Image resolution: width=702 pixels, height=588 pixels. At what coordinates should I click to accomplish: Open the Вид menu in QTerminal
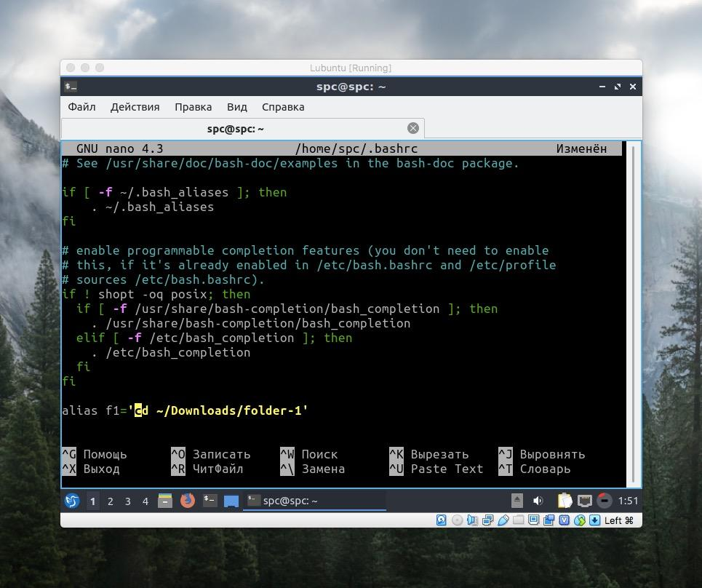click(236, 106)
